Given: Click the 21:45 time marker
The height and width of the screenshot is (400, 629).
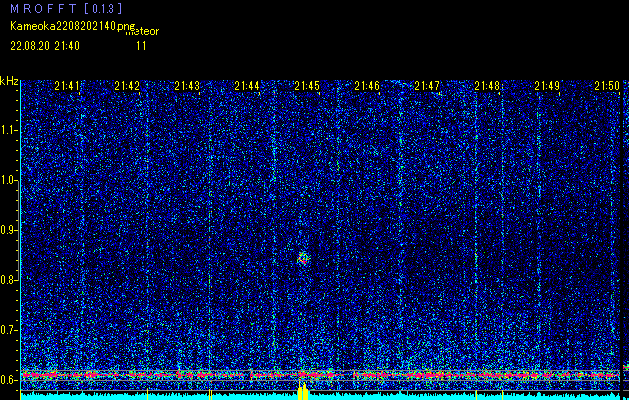Looking at the screenshot, I should (x=307, y=86).
